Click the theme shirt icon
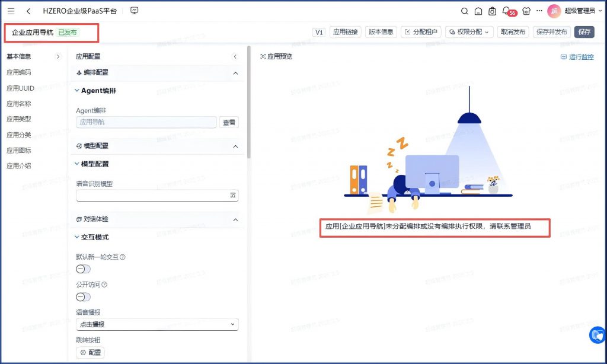607x364 pixels. point(525,11)
